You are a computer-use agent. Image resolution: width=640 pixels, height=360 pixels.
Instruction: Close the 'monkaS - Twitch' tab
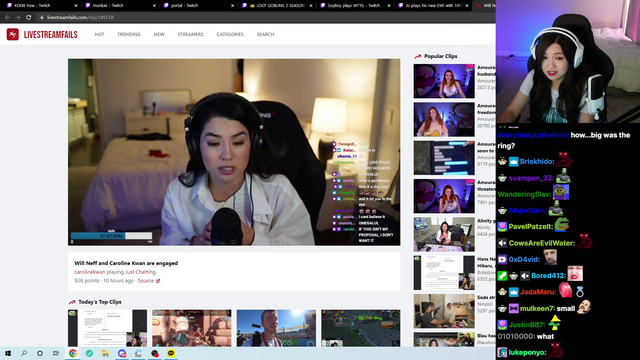(154, 6)
